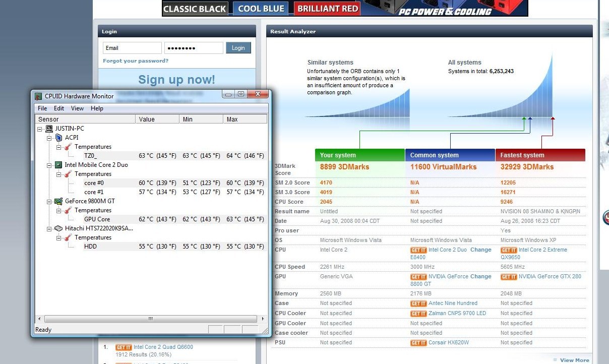This screenshot has height=364, width=609.
Task: Collapse the Hitachi HTS722020K9SA node
Action: click(x=49, y=228)
